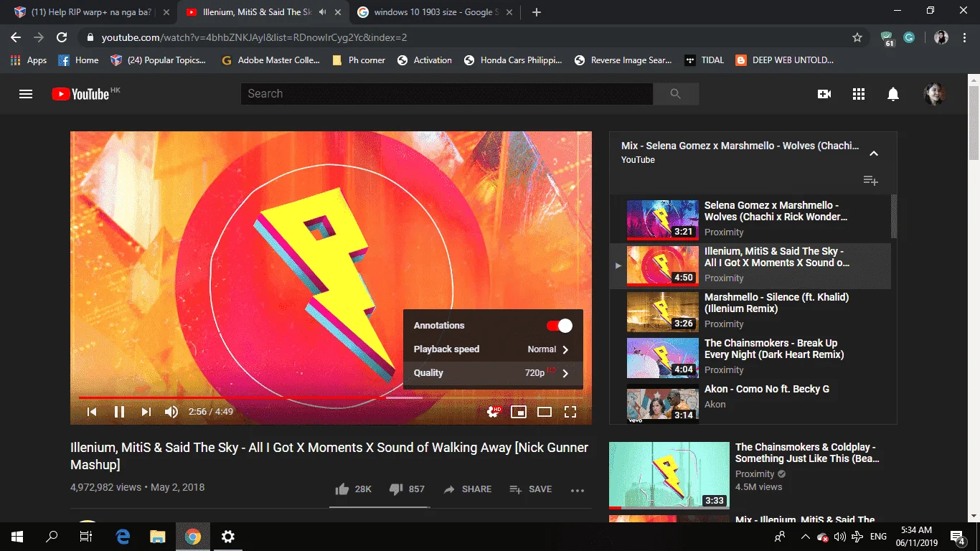Open the YouTube guide hamburger menu
Viewport: 980px width, 551px height.
pos(26,94)
